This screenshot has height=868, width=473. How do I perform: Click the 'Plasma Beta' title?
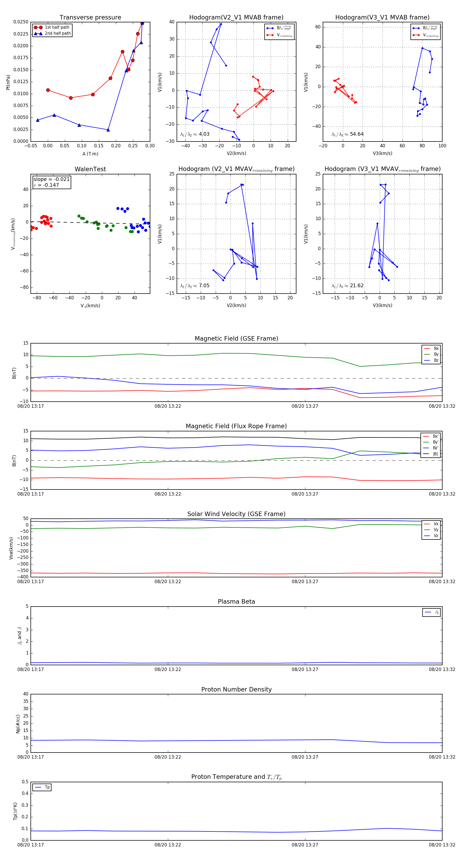tap(236, 602)
